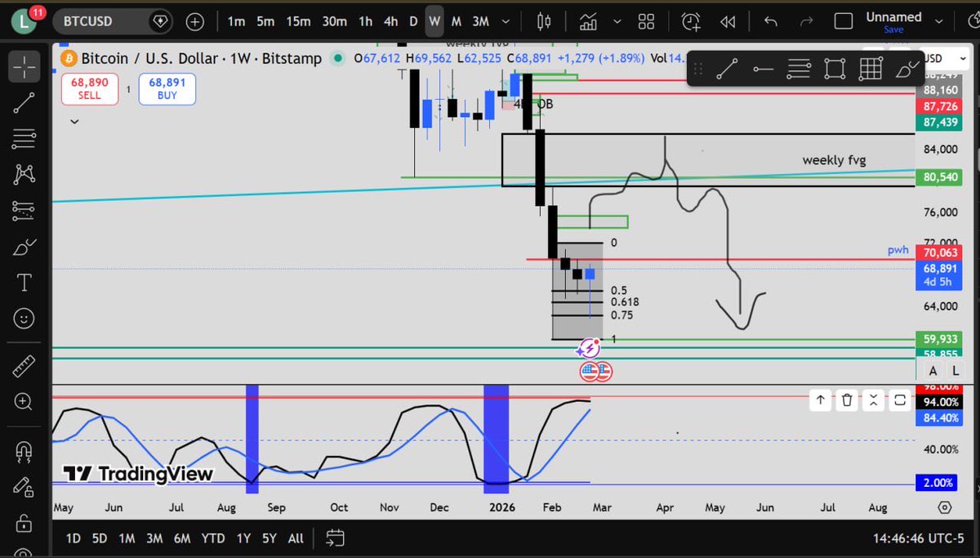This screenshot has height=558, width=980.
Task: Switch to the 15m timeframe
Action: coord(298,21)
